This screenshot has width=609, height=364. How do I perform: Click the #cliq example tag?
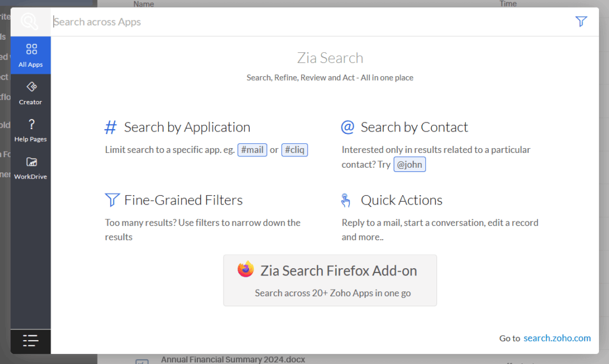click(x=294, y=150)
